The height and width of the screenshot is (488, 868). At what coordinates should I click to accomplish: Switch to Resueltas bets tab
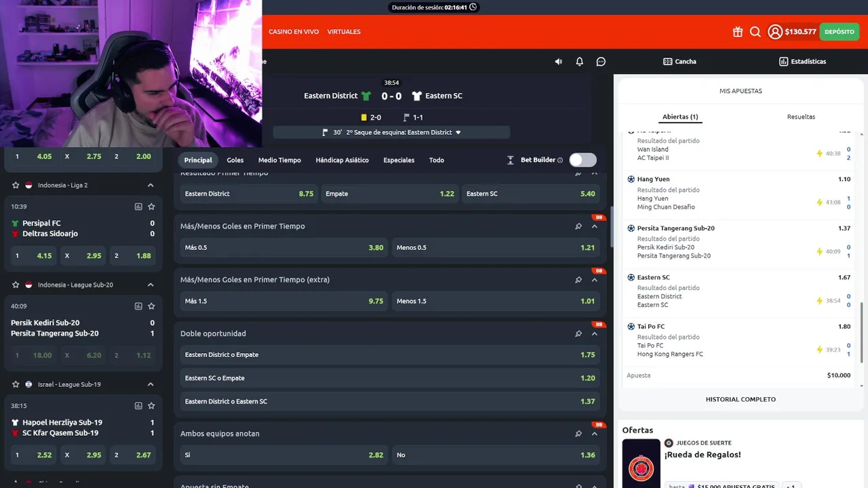point(801,117)
